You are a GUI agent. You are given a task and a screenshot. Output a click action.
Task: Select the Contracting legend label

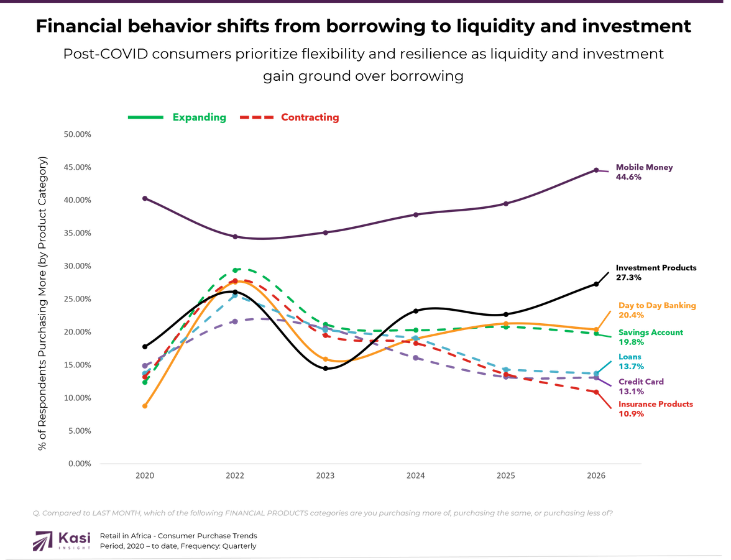click(x=310, y=117)
